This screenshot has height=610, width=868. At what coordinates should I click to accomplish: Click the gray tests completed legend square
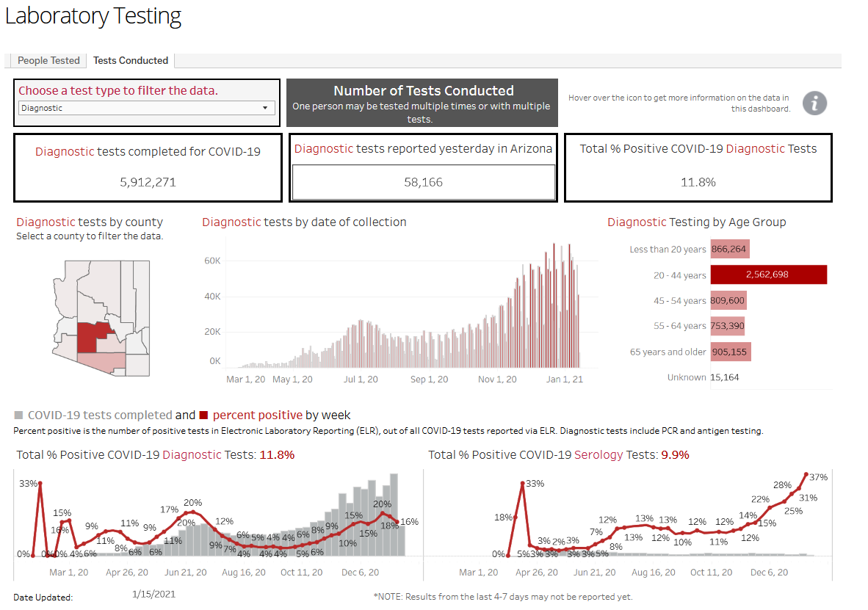point(18,415)
